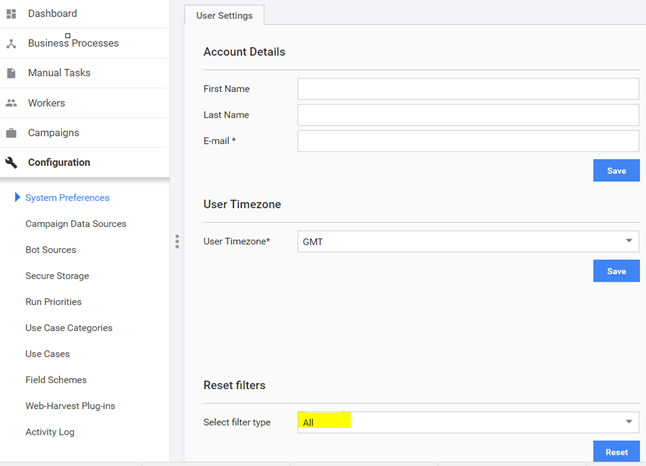Click the vertical dots panel splitter handle
This screenshot has width=646, height=466.
coord(177,241)
